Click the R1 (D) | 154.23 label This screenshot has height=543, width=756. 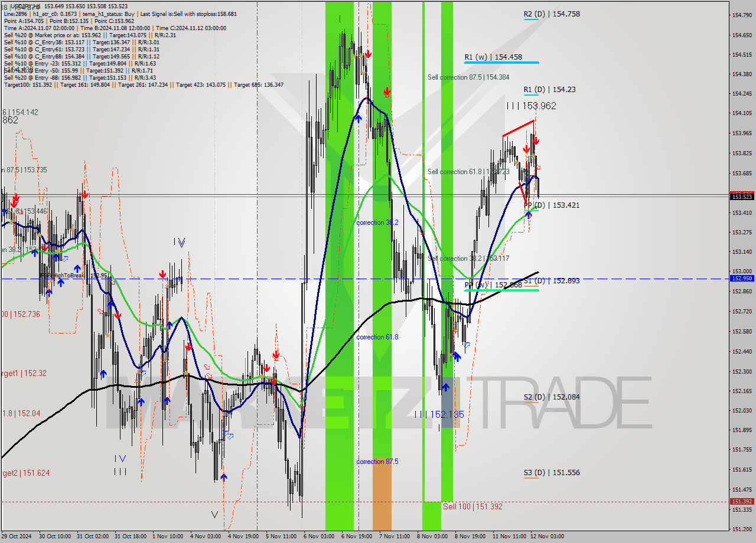(549, 90)
